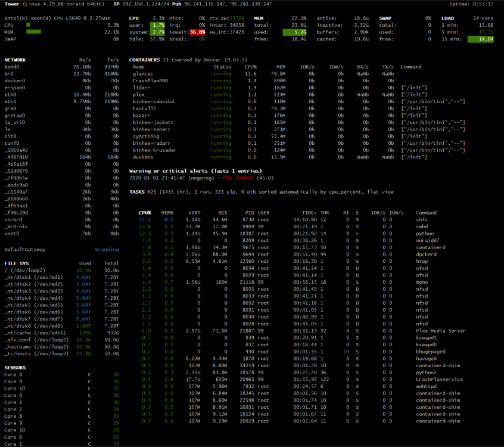Click the bazarr container name
The width and height of the screenshot is (504, 447).
[141, 116]
